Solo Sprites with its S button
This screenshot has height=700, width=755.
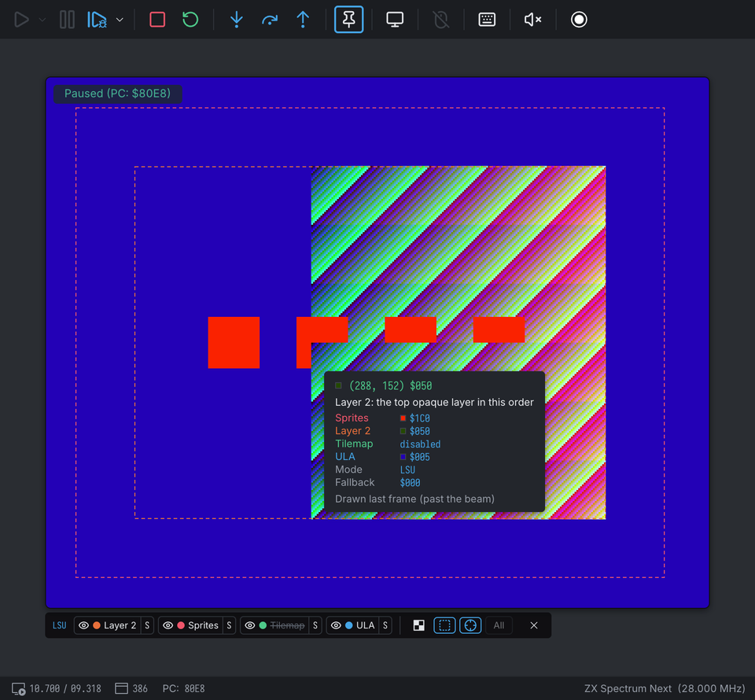click(229, 625)
